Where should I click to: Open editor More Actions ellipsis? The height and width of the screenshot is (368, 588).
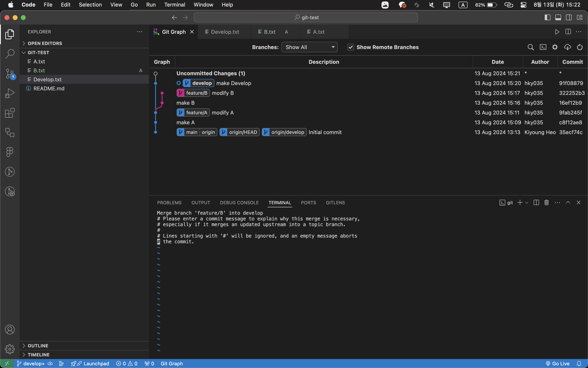[x=579, y=32]
